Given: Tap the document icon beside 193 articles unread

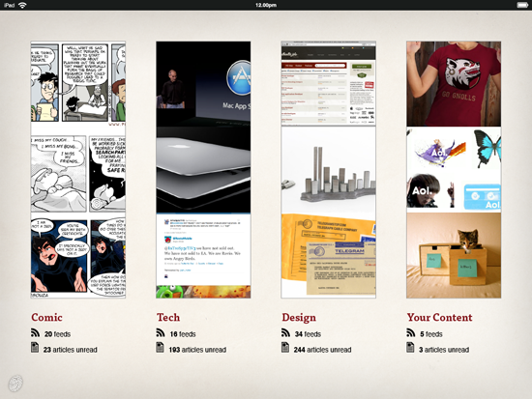Looking at the screenshot, I should (x=161, y=348).
